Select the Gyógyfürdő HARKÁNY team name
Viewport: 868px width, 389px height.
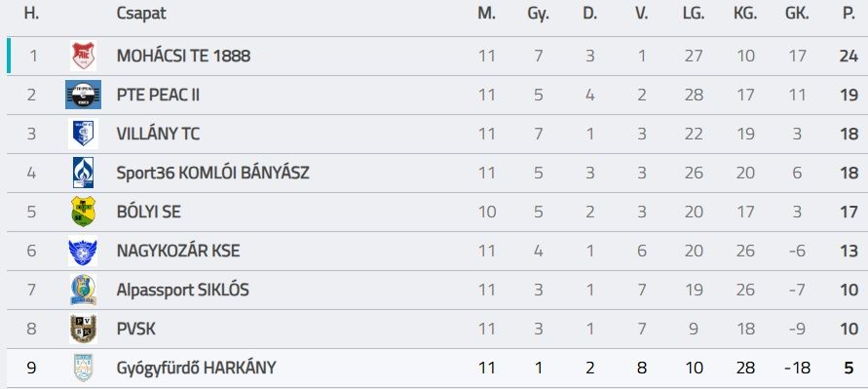tap(196, 368)
